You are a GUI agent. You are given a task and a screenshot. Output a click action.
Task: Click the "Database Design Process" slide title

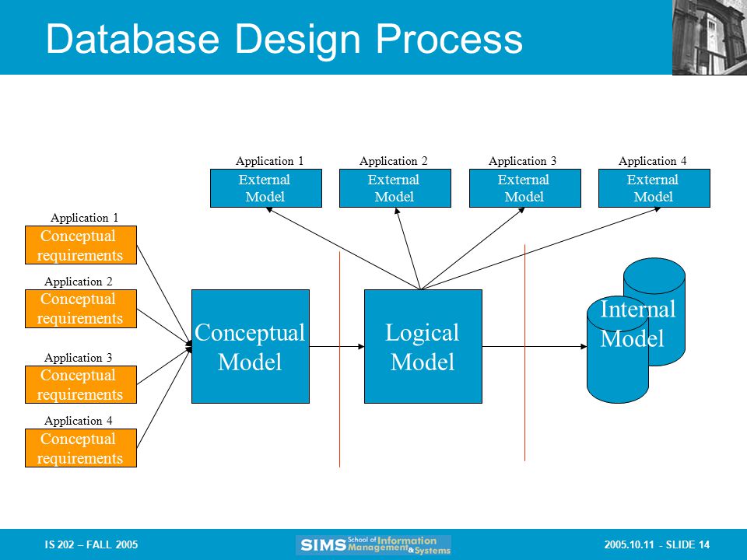coord(285,40)
